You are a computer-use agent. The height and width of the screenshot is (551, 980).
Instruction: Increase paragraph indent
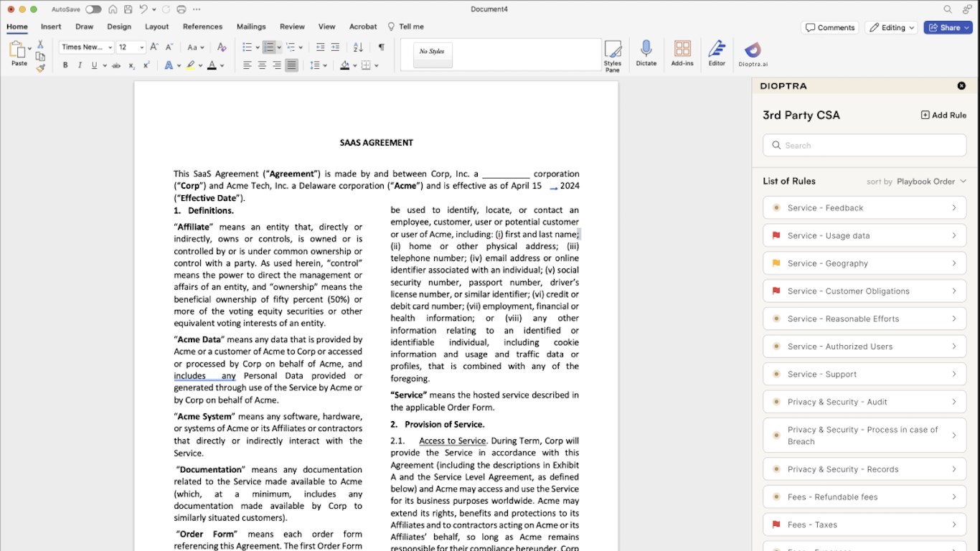coord(335,47)
